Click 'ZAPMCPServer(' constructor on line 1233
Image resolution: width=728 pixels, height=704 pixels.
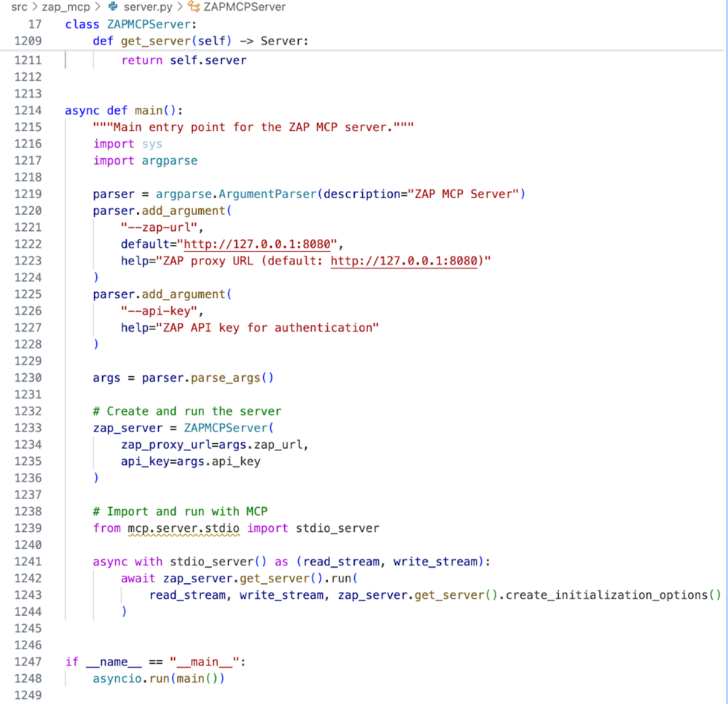pyautogui.click(x=229, y=429)
